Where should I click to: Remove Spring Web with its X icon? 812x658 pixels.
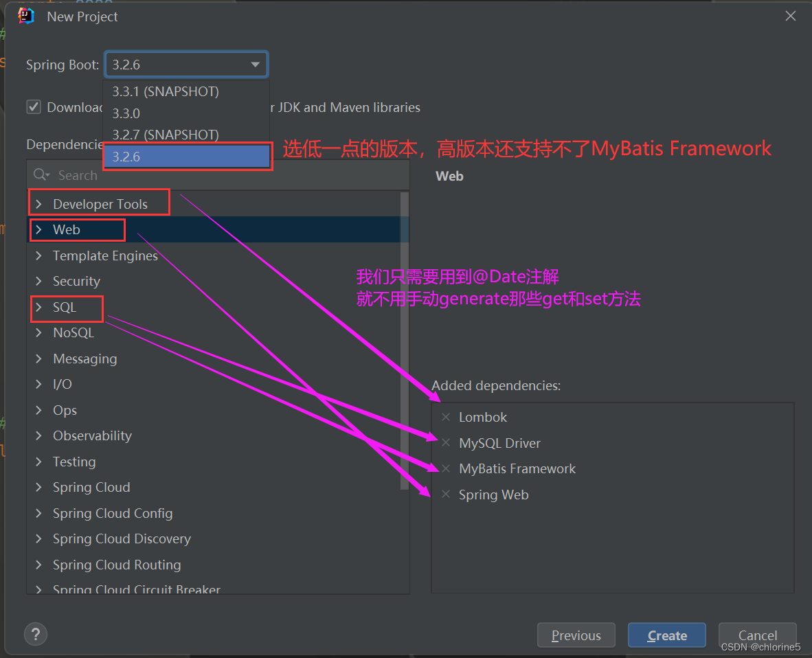pos(446,495)
